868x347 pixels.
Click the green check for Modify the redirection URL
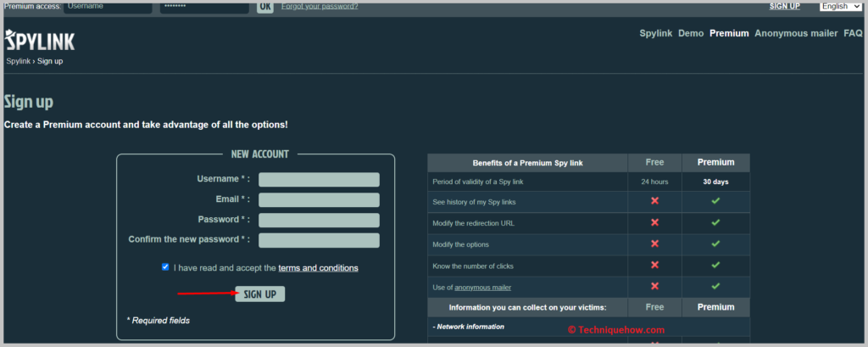(x=715, y=222)
